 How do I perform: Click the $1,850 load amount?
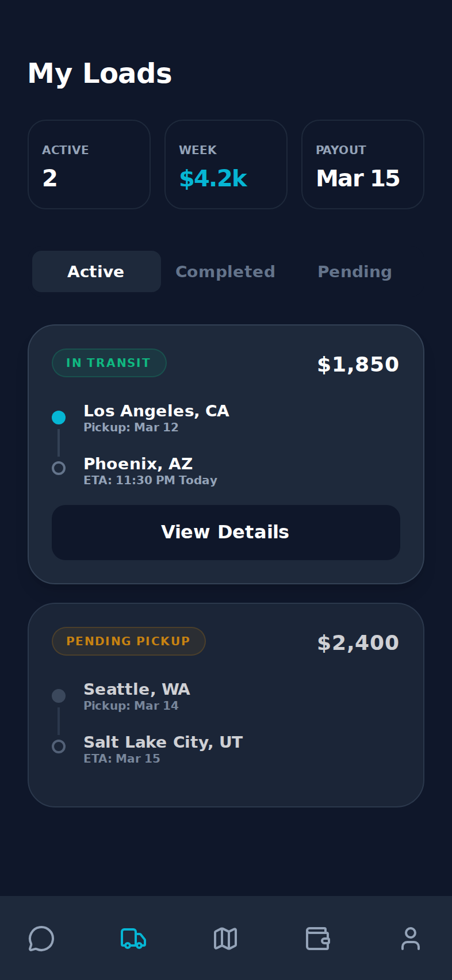(358, 364)
